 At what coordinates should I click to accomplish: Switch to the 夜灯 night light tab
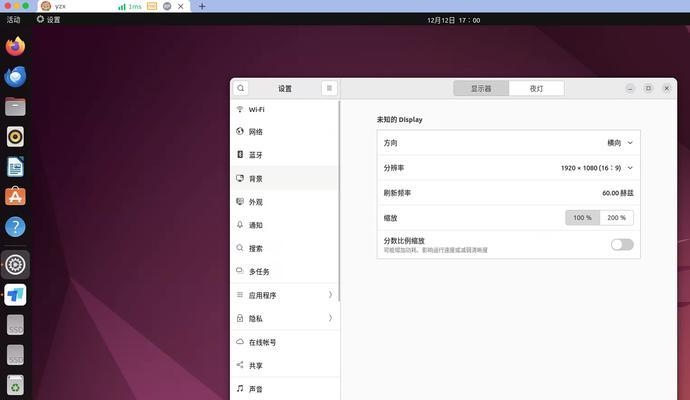click(x=536, y=88)
